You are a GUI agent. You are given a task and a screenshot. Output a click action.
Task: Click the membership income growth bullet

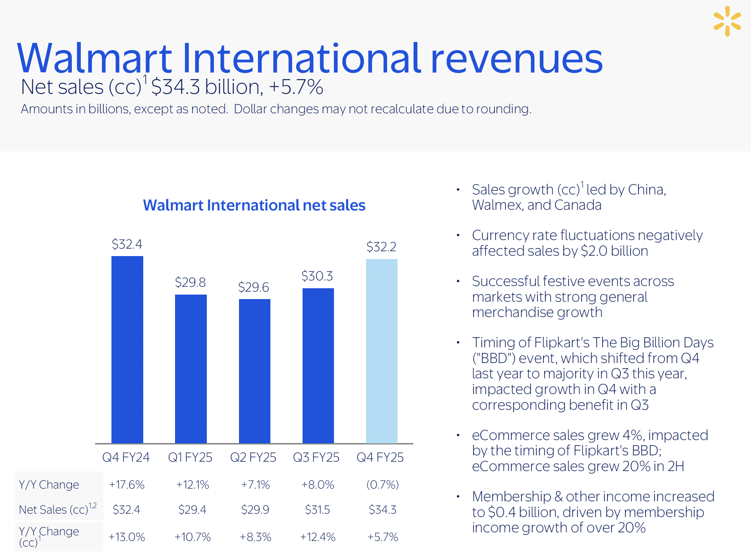[x=593, y=512]
